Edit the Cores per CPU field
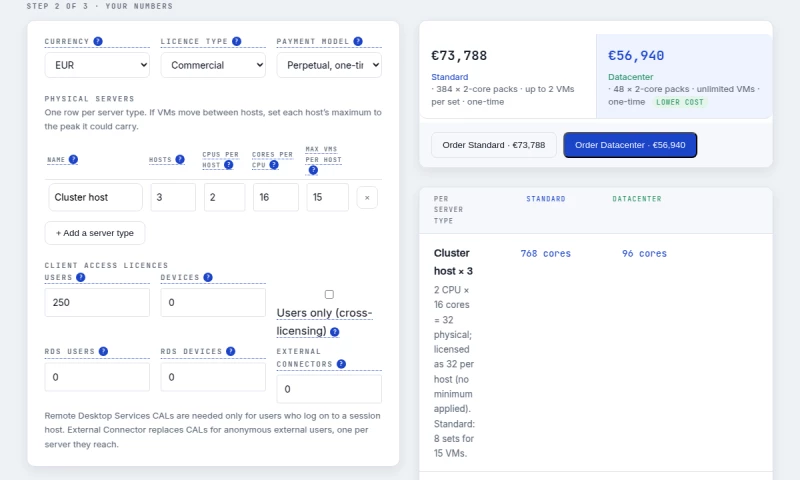This screenshot has width=800, height=480. point(276,197)
